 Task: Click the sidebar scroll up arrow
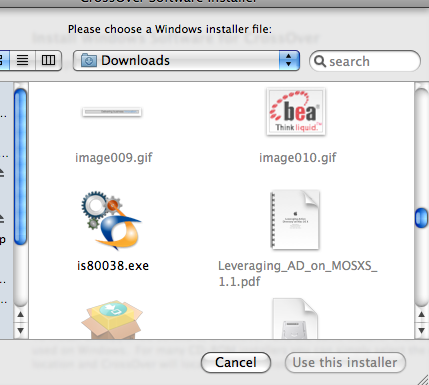(21, 314)
